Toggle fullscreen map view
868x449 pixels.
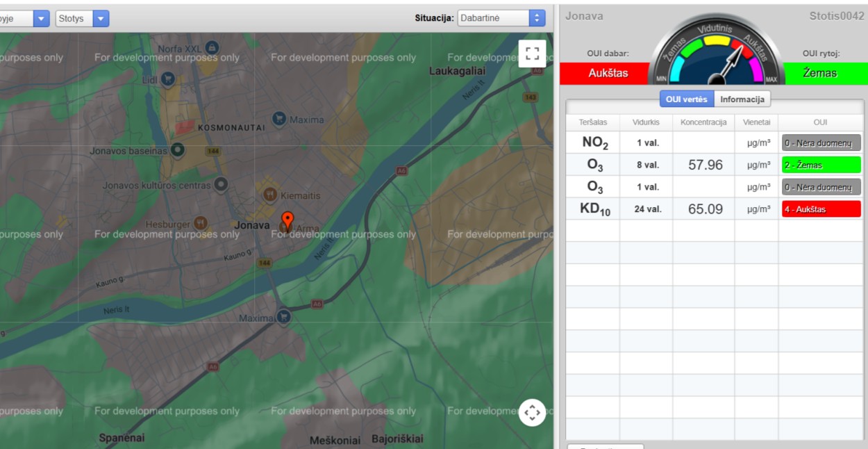532,54
